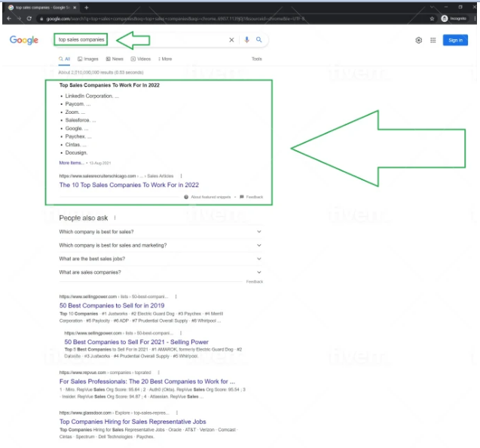Screen dimensions: 480x448
Task: Click the Google logo
Action: click(24, 40)
